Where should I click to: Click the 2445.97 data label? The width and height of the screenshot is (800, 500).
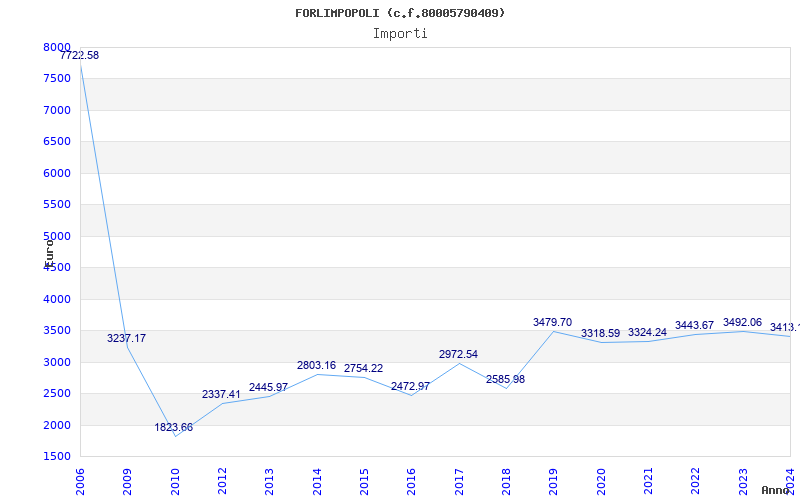(268, 387)
